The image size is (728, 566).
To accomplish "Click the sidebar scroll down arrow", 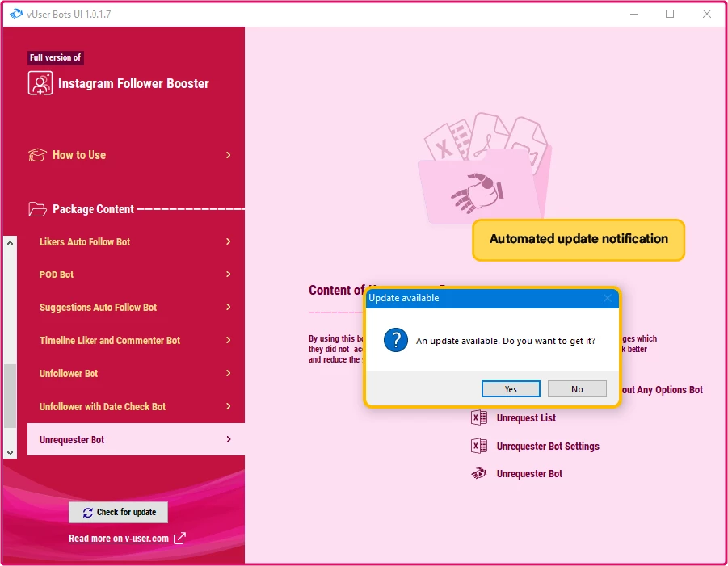I will tap(11, 452).
